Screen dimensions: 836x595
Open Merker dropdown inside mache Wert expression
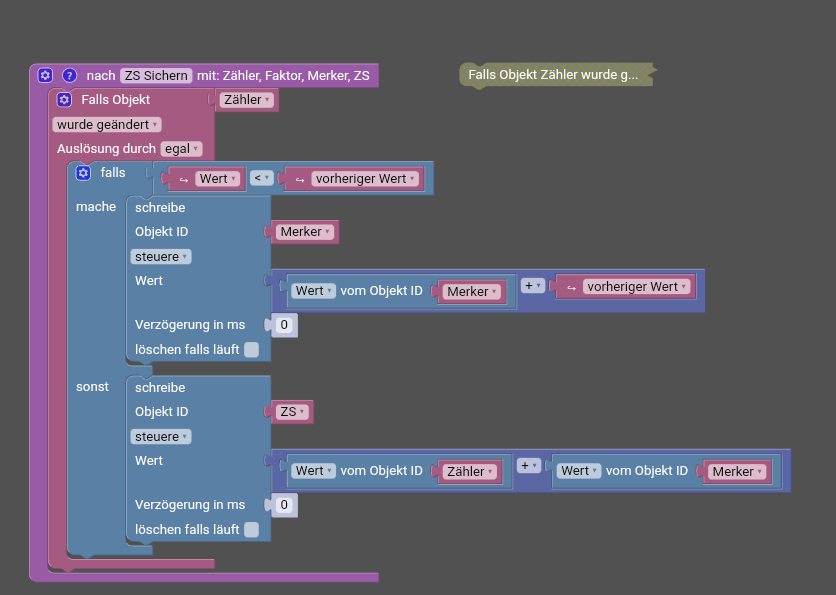click(x=472, y=292)
